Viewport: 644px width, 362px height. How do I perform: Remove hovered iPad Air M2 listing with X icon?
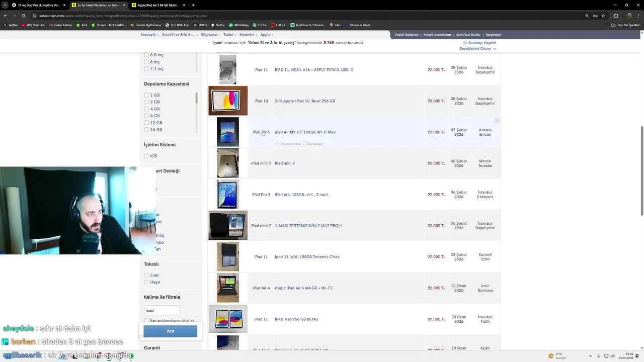tap(497, 121)
